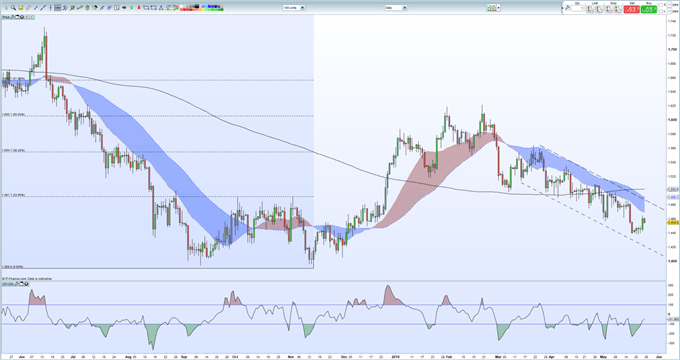Screen dimensions: 680x360
Task: Select the vertical line drawing tool
Action: (x=50, y=8)
